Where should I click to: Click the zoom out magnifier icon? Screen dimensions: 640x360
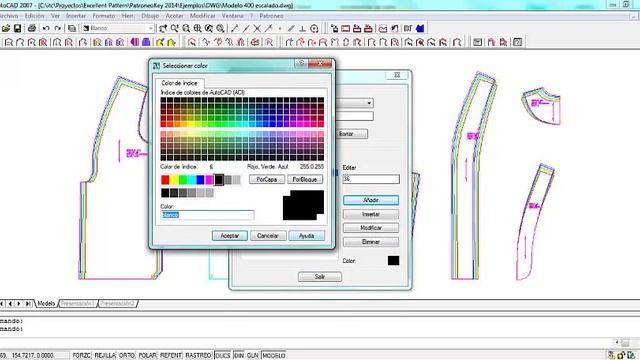point(186,28)
